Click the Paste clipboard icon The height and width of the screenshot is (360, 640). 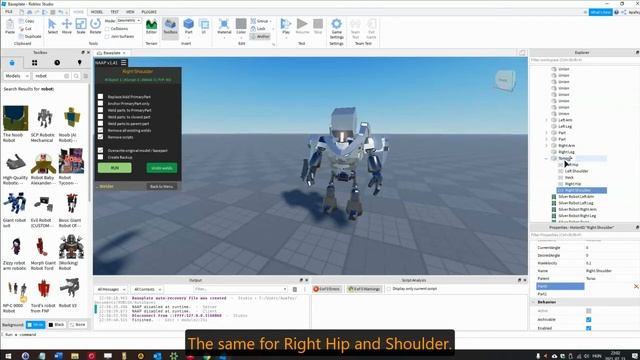[10, 27]
